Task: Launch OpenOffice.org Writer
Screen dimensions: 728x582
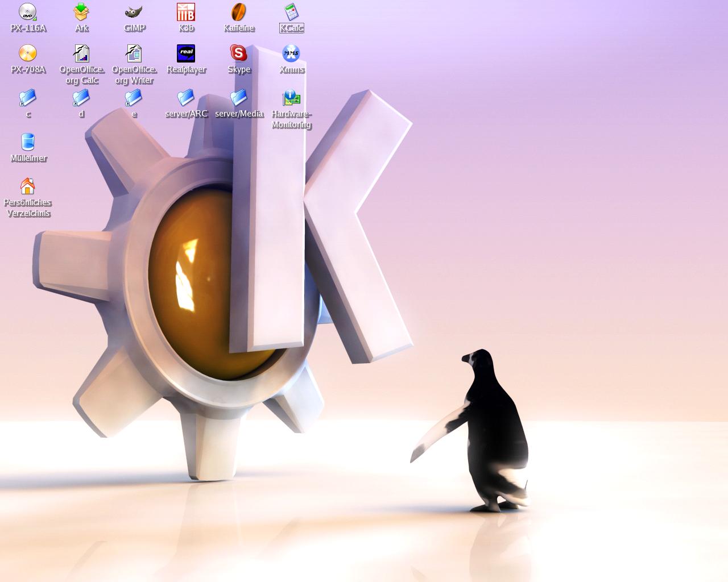Action: point(134,53)
